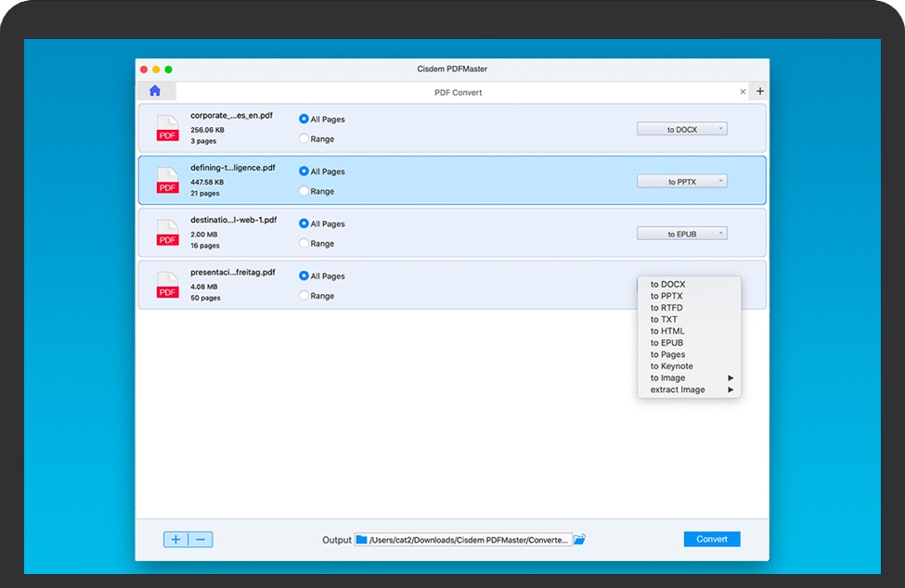Viewport: 905px width, 588px height.
Task: Add files with the plus button
Action: click(x=176, y=540)
